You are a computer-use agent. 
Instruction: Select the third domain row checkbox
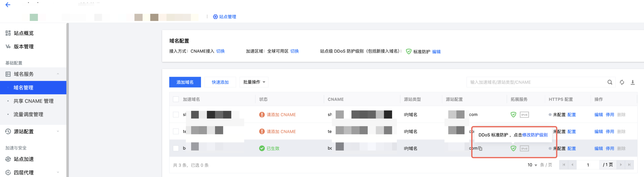point(176,148)
